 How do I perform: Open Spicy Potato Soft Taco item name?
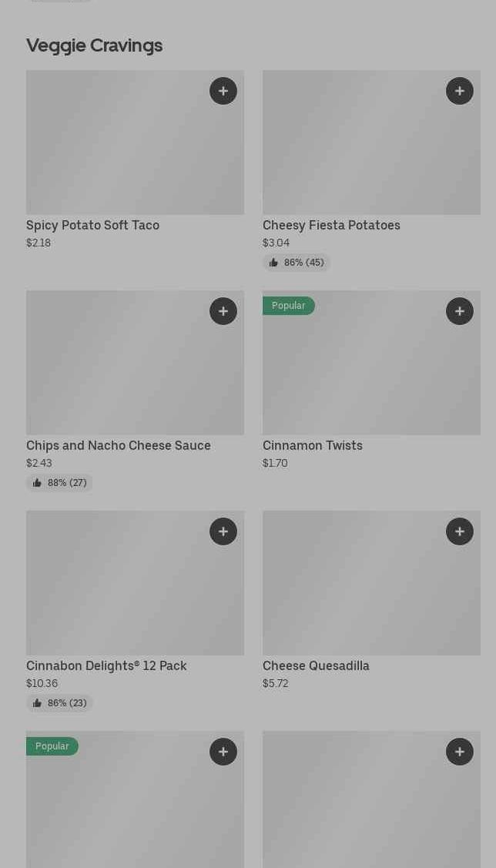(92, 225)
